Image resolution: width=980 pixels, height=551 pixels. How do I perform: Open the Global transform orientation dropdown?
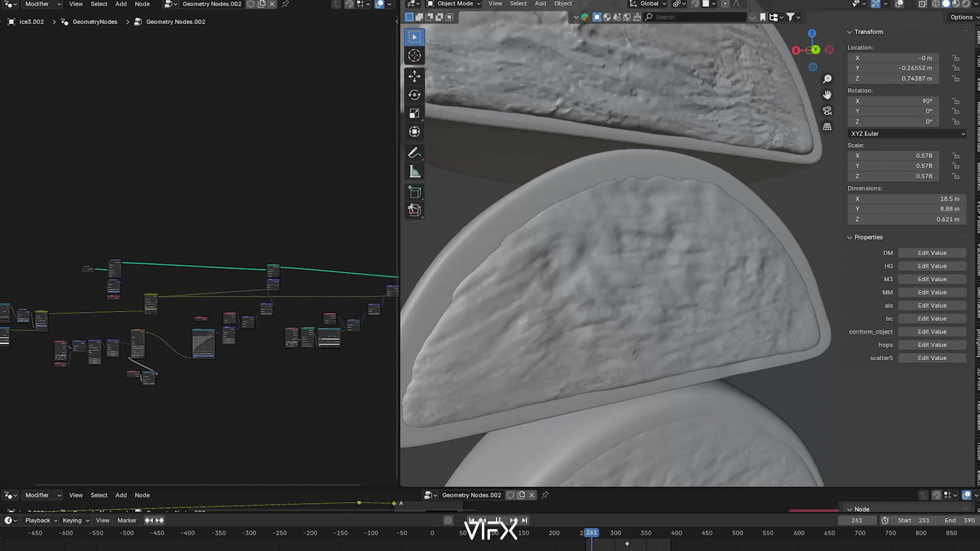pos(648,4)
